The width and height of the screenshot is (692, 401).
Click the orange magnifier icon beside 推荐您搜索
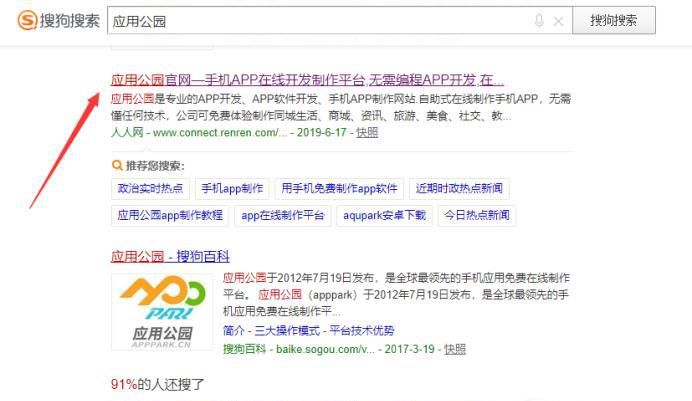coord(117,165)
